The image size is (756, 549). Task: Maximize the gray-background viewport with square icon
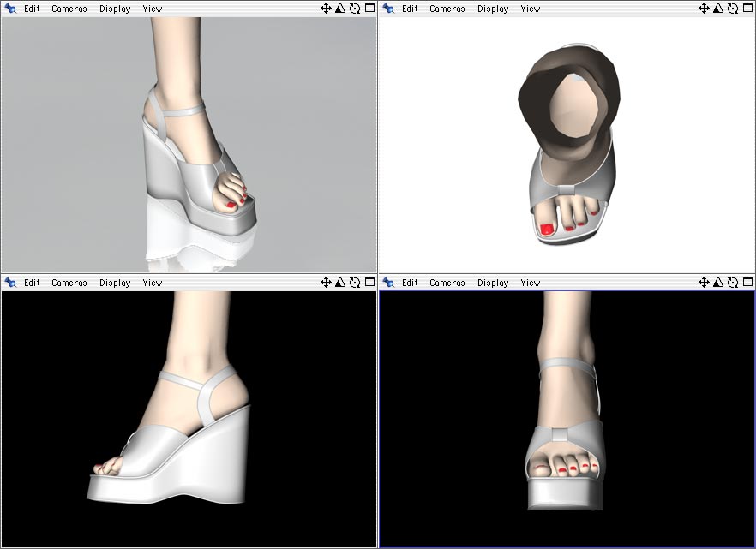coord(369,8)
